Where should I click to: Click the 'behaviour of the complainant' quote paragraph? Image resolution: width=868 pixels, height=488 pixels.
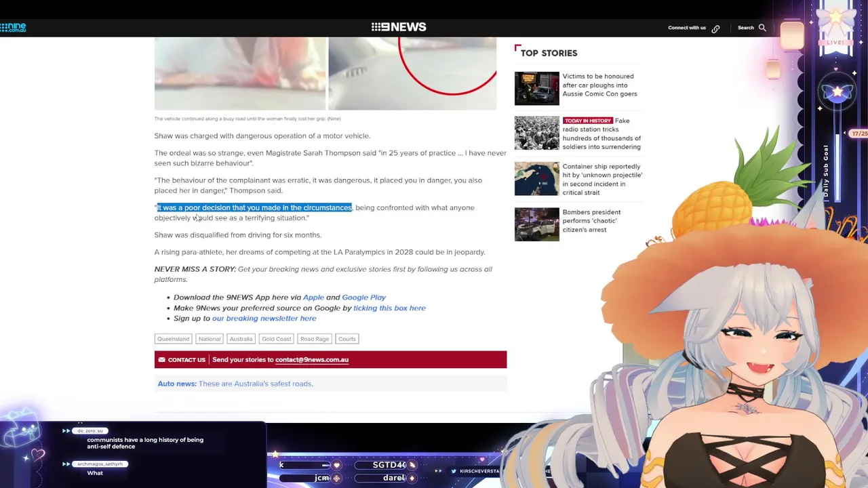[x=318, y=185]
